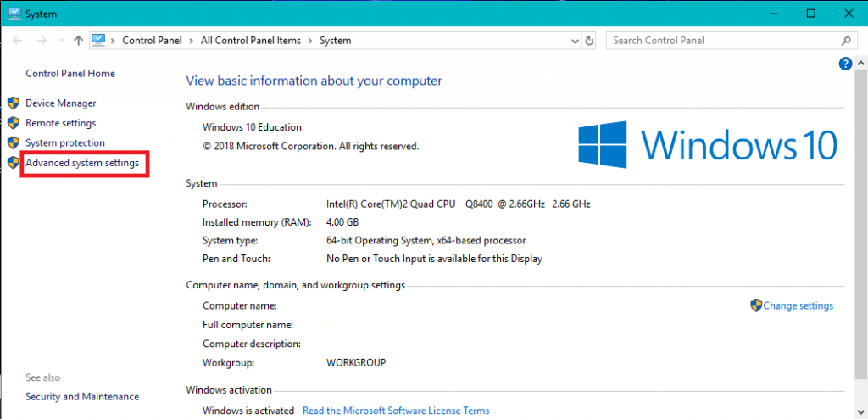This screenshot has height=419, width=868.
Task: Click the Intel Core 2 Quad processor value
Action: click(459, 204)
